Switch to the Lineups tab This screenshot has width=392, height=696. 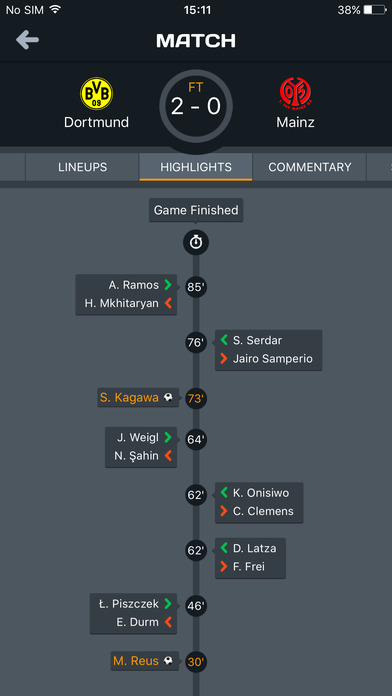[x=83, y=167]
